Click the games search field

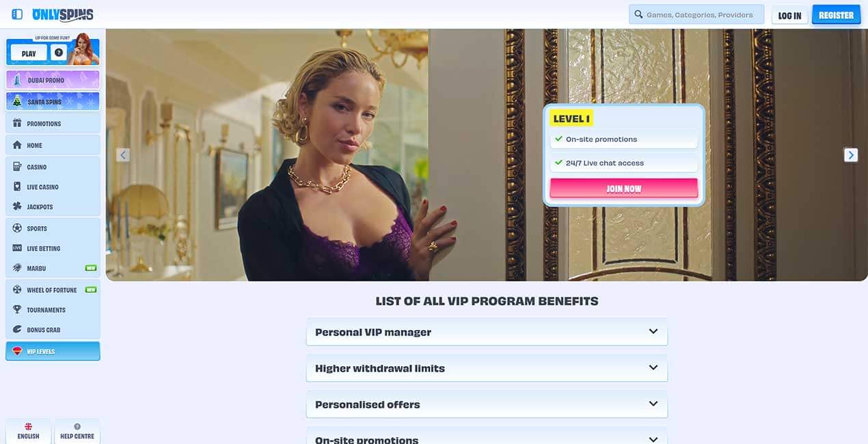point(696,14)
